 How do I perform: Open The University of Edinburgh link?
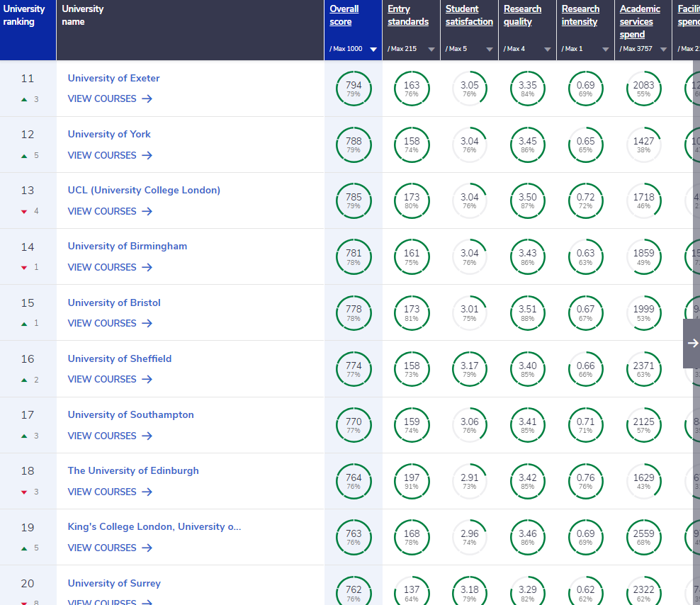coord(133,470)
